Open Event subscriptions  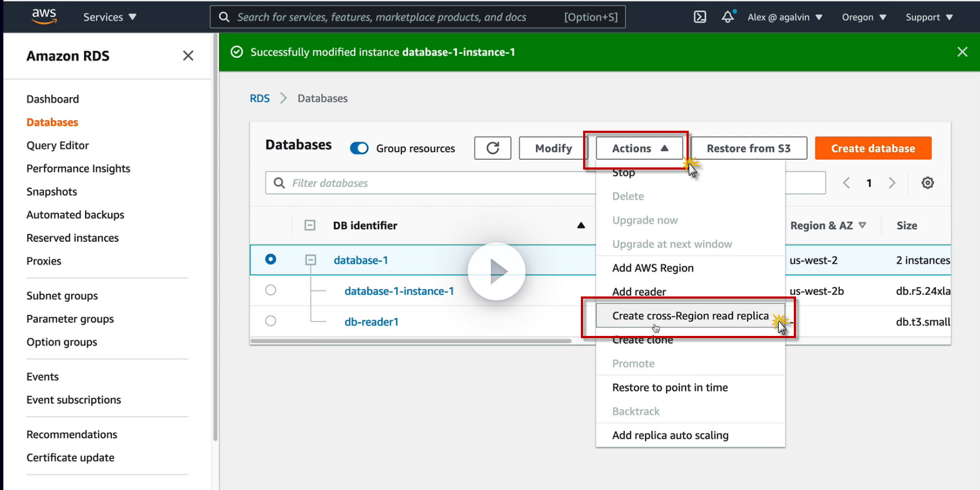pos(74,400)
